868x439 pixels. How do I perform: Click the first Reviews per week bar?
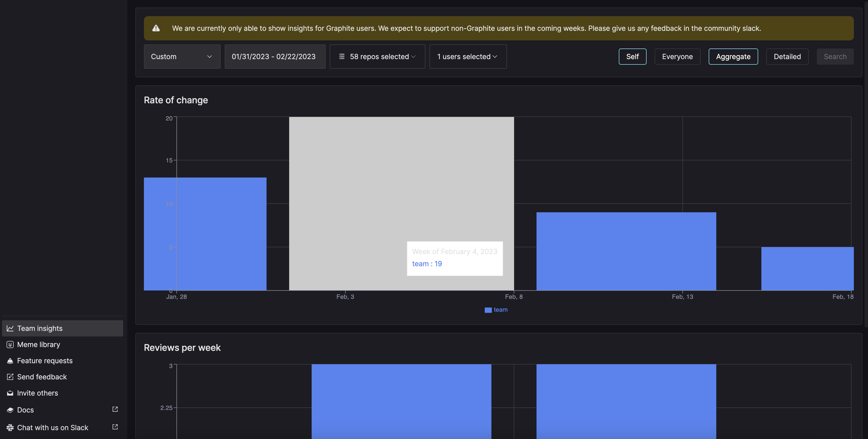click(401, 401)
